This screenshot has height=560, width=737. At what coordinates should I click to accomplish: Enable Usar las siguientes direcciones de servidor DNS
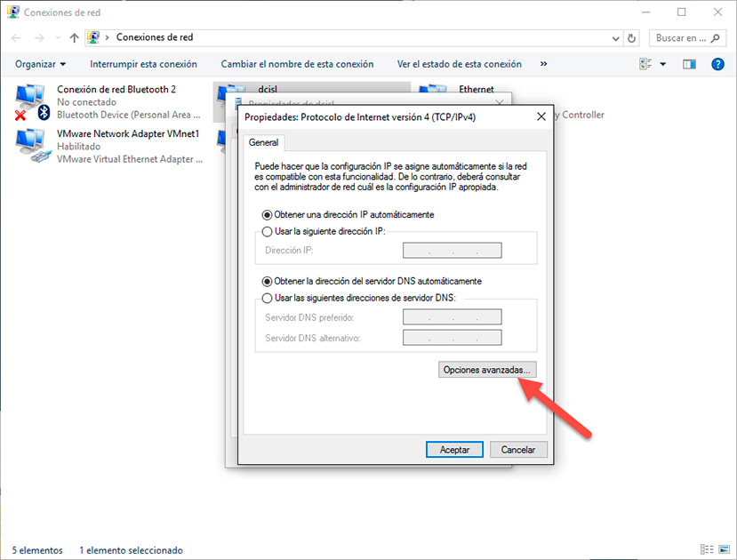point(268,298)
